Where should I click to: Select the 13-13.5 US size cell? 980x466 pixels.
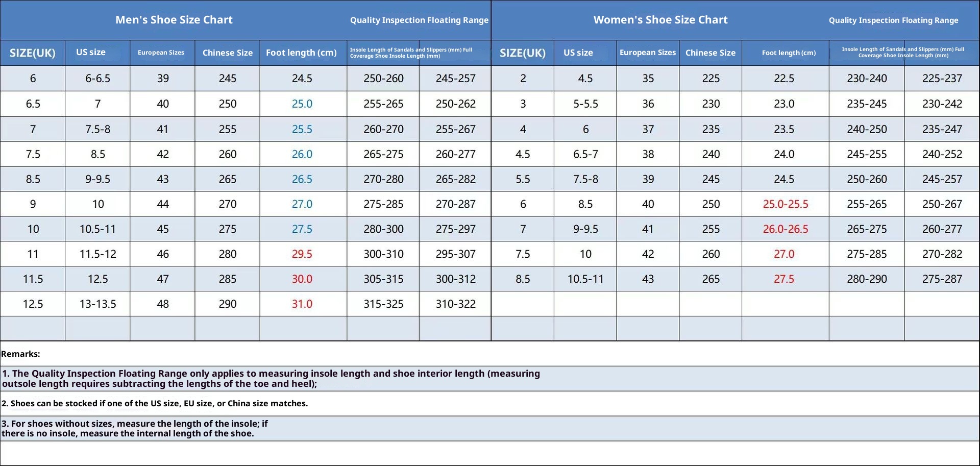point(97,304)
